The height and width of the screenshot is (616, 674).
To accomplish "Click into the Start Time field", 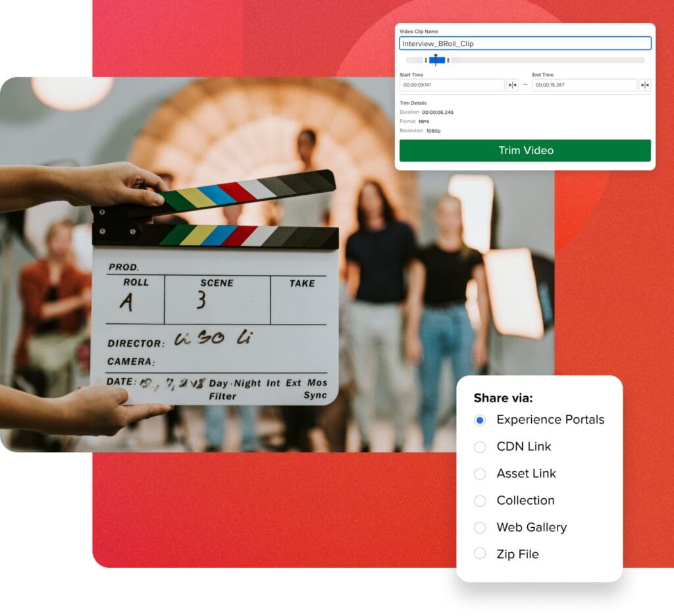I will [x=452, y=85].
